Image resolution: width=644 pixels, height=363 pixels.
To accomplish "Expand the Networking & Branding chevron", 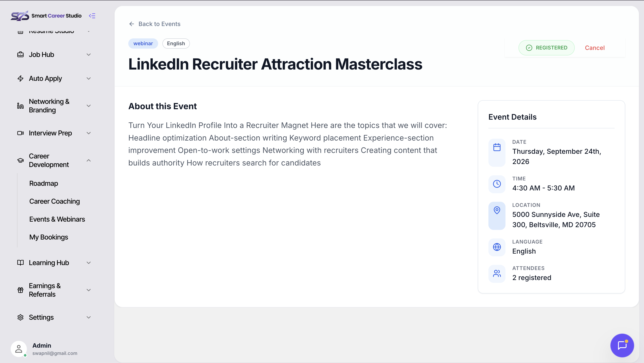I will point(89,106).
